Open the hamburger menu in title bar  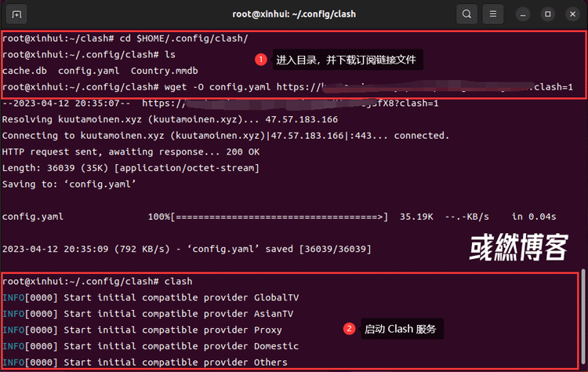click(493, 14)
